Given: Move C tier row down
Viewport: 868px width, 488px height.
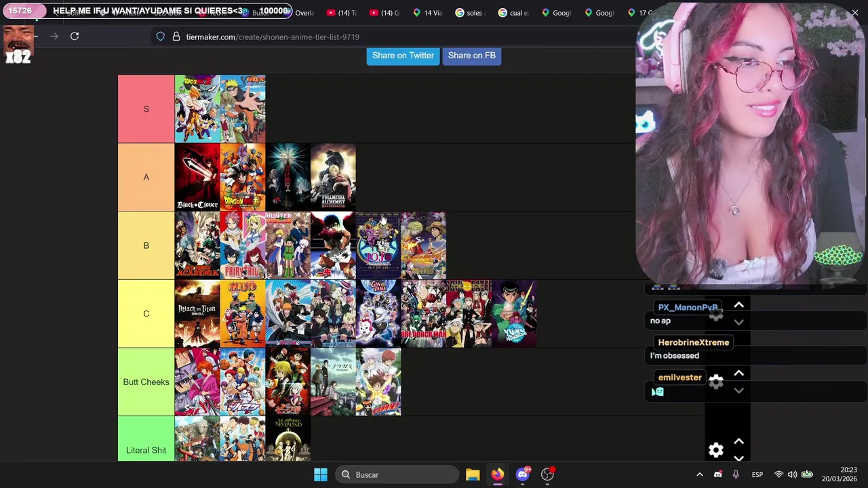Looking at the screenshot, I should (738, 322).
